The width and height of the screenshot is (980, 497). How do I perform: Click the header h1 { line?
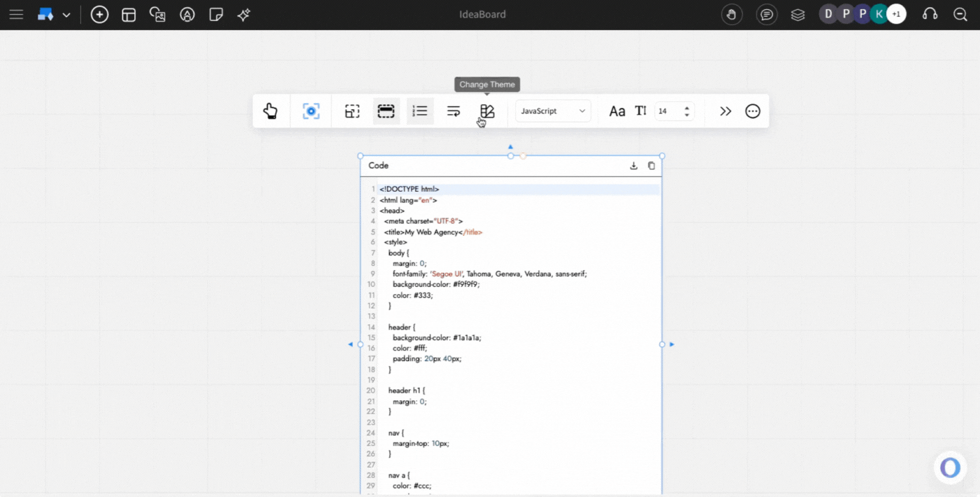[x=407, y=390]
